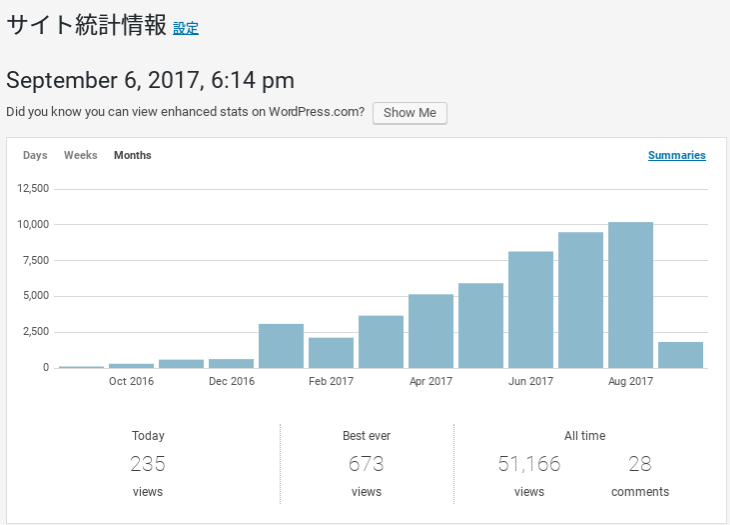Click the 10,000 axis label
The width and height of the screenshot is (730, 525).
33,225
